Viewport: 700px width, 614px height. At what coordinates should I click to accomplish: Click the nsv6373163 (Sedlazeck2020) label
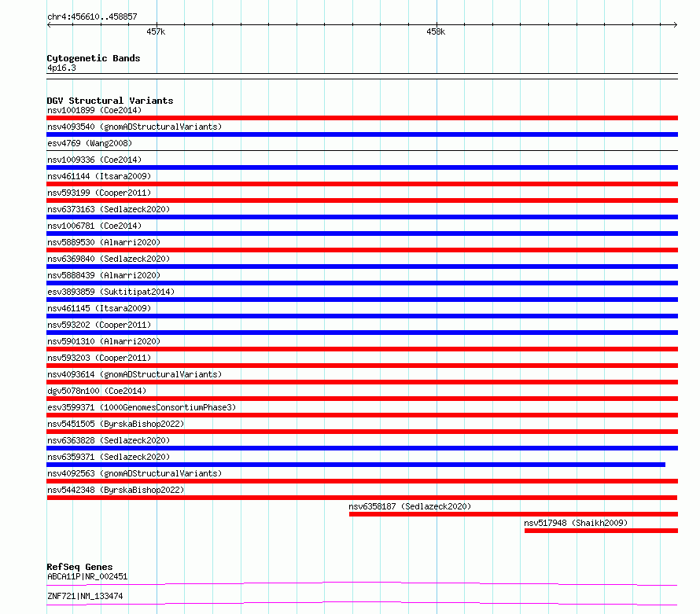(109, 209)
